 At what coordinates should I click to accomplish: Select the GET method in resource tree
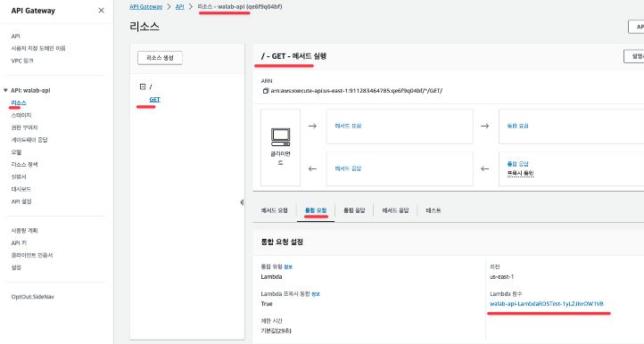pyautogui.click(x=155, y=99)
